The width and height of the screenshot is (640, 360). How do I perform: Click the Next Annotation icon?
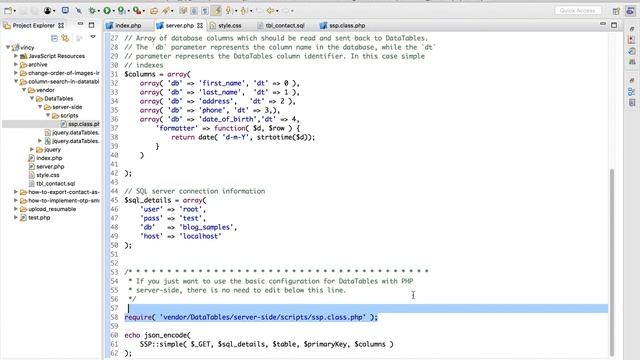pos(229,11)
